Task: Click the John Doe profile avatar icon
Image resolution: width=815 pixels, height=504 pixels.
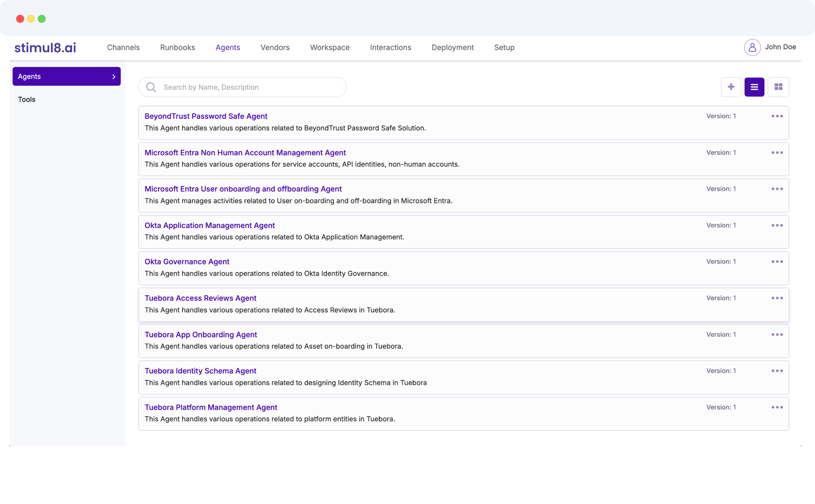Action: tap(752, 47)
